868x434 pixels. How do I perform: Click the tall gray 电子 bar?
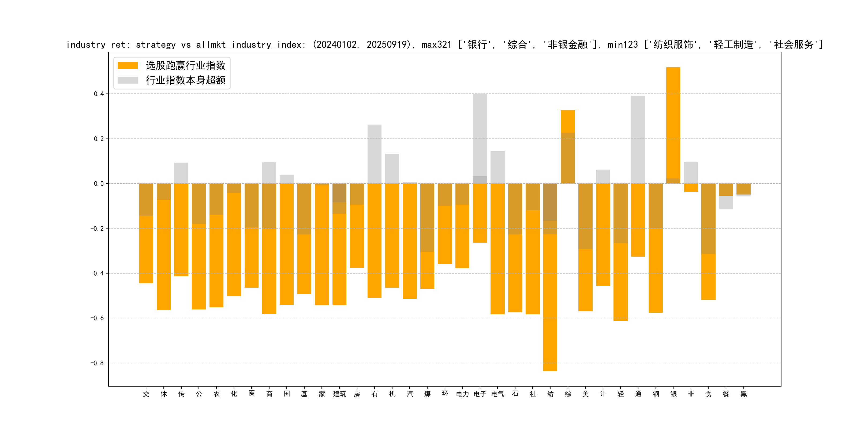(480, 135)
